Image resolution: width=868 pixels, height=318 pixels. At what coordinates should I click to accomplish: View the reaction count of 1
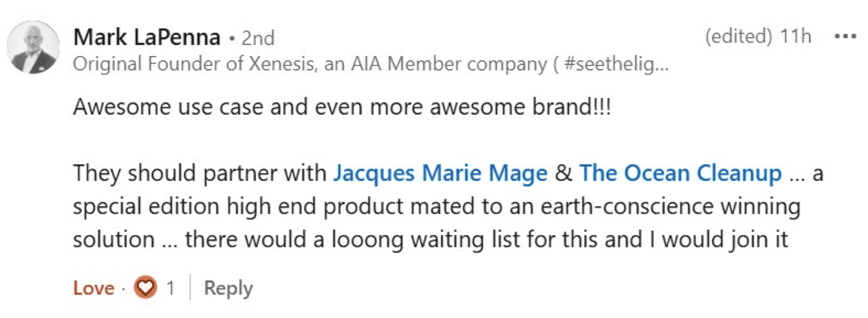coord(171,288)
